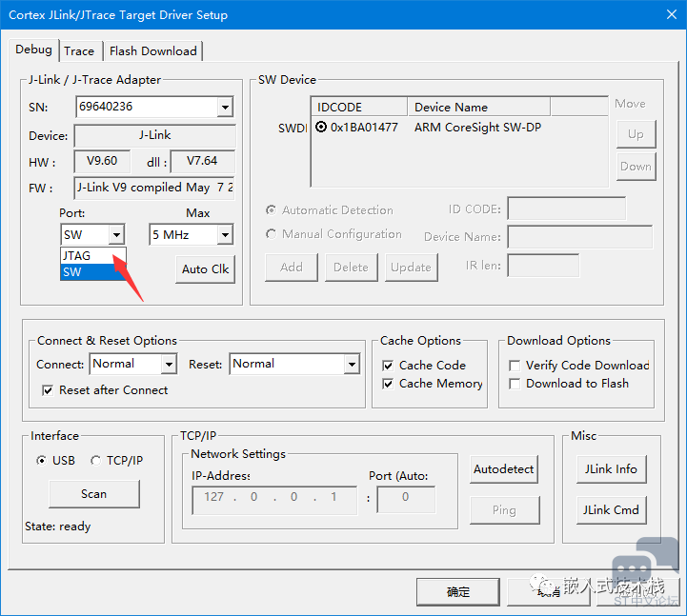Open JLink Cmd

point(611,510)
